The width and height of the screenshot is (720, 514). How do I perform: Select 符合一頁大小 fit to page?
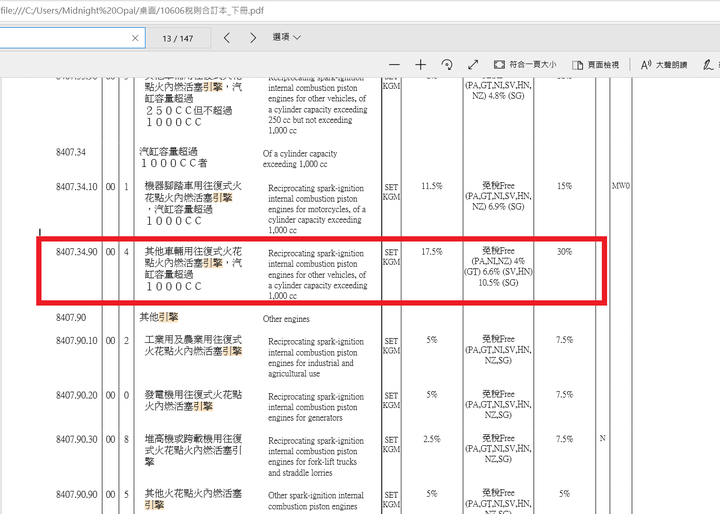[x=525, y=65]
